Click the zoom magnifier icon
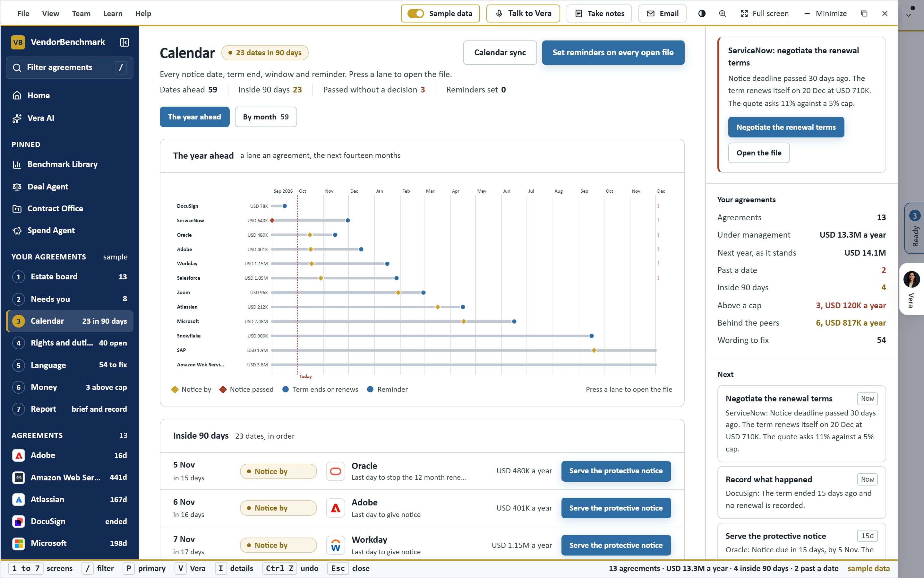Image resolution: width=924 pixels, height=578 pixels. [x=723, y=13]
